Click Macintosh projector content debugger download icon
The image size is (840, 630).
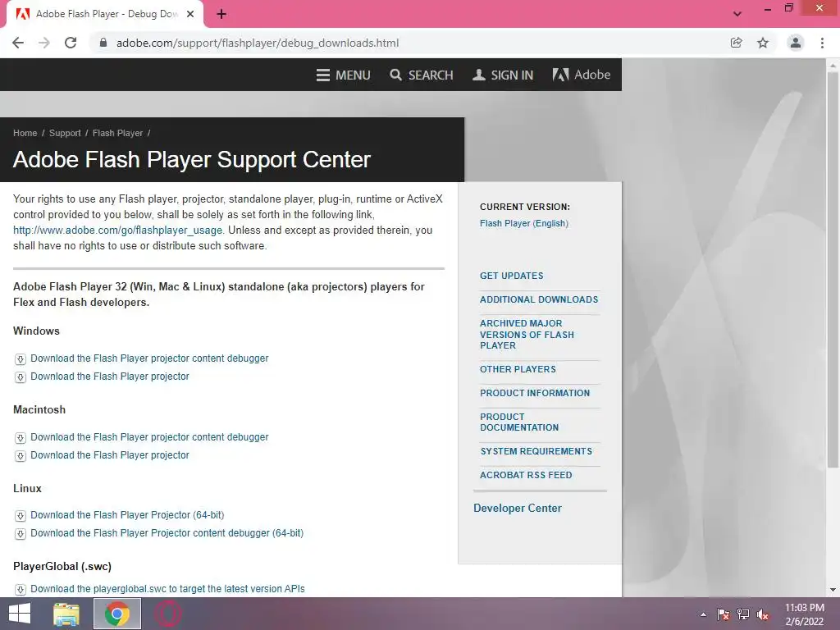coord(21,438)
